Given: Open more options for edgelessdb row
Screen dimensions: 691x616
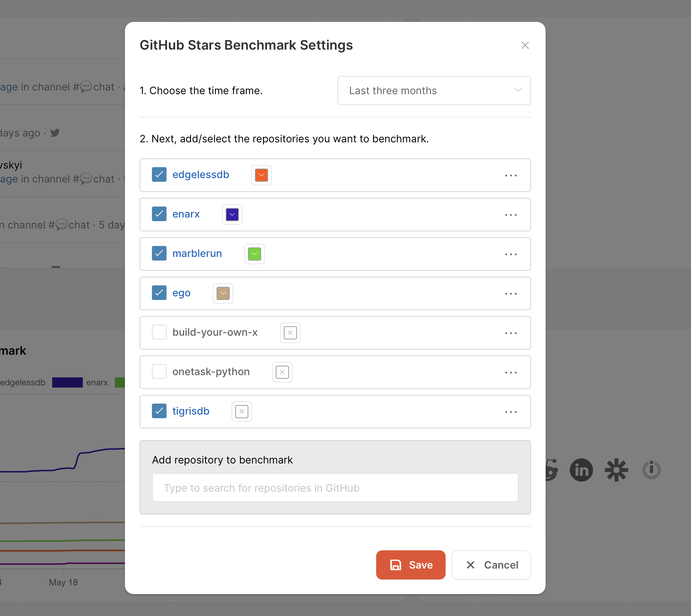Looking at the screenshot, I should coord(511,176).
